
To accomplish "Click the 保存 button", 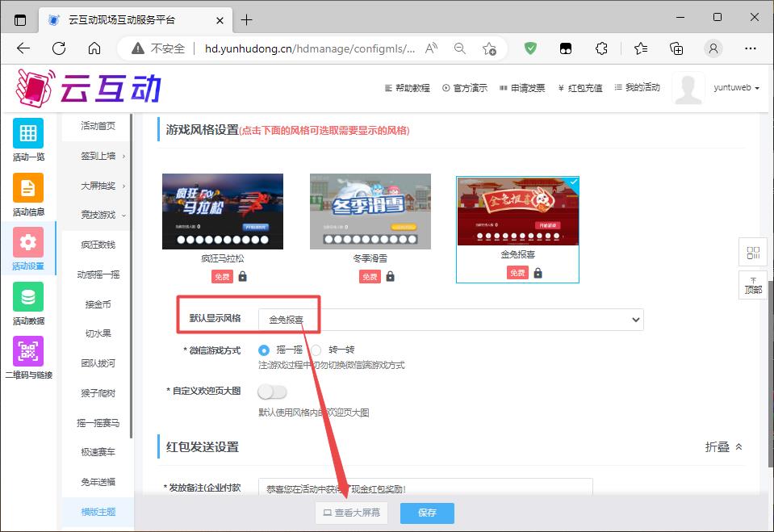I will coord(427,513).
